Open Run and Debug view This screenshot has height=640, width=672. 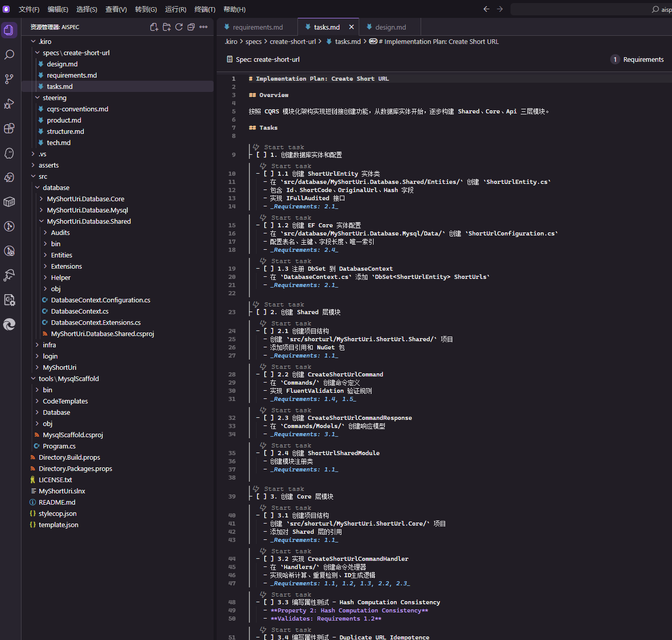point(9,104)
